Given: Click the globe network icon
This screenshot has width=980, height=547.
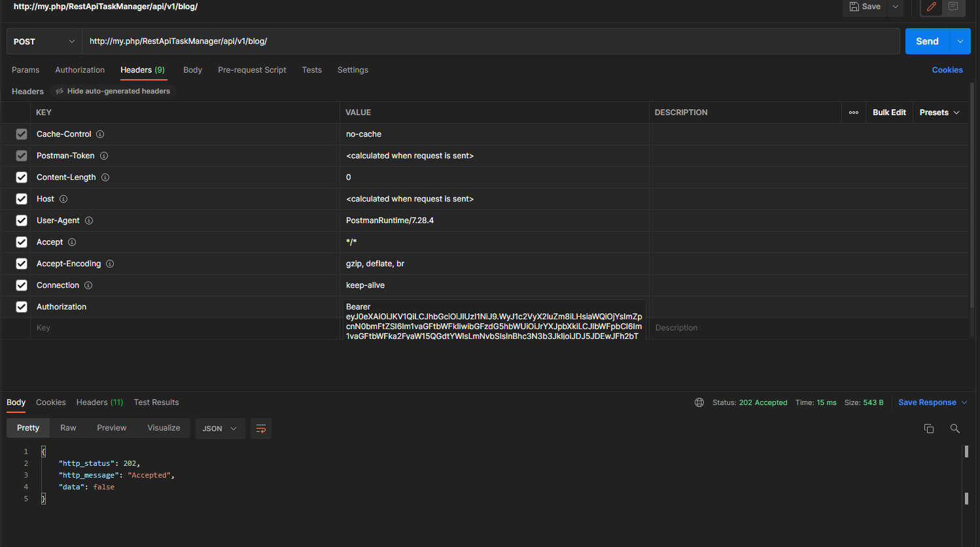Looking at the screenshot, I should click(x=699, y=402).
